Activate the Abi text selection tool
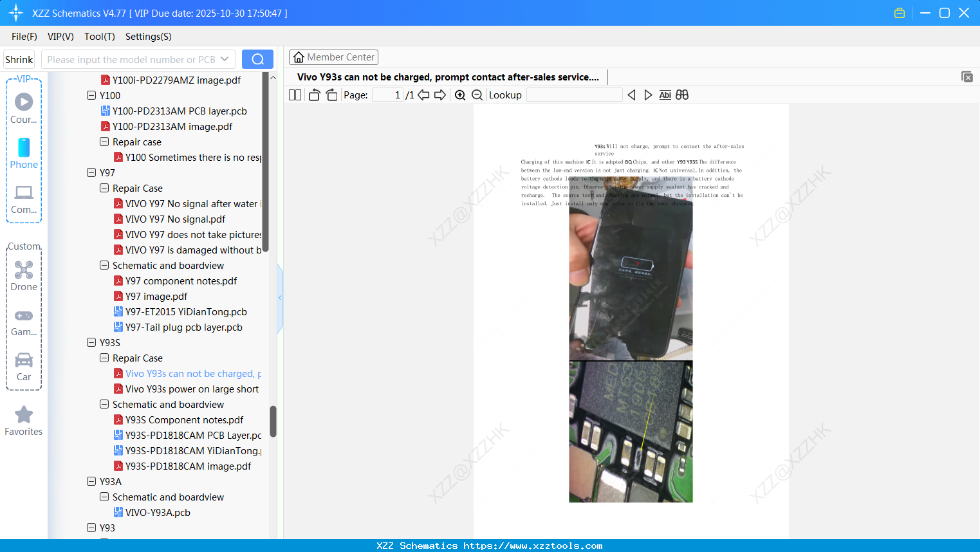 click(x=665, y=95)
